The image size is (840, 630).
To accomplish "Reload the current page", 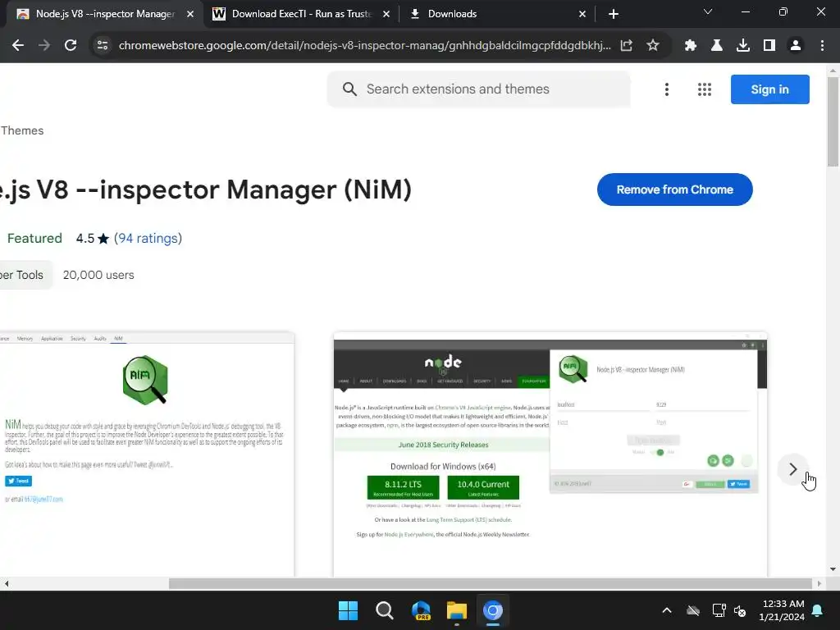I will click(71, 46).
